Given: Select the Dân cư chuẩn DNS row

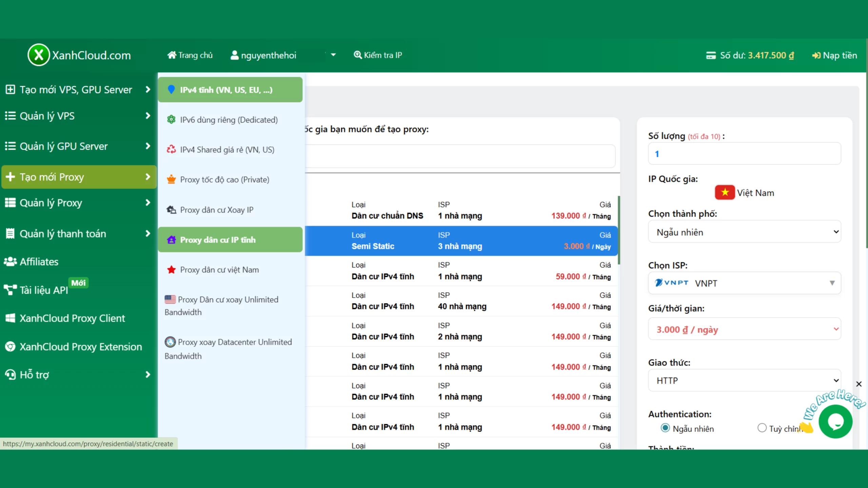Looking at the screenshot, I should [x=461, y=210].
